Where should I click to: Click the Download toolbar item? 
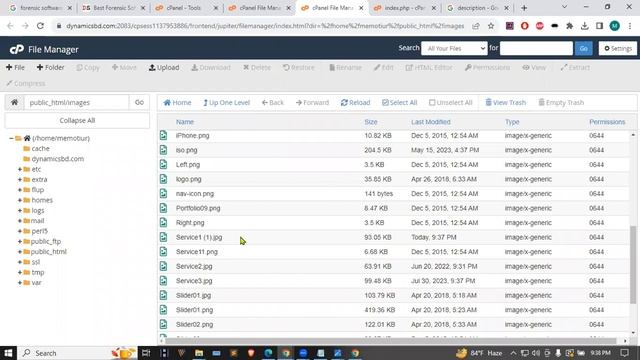click(211, 67)
